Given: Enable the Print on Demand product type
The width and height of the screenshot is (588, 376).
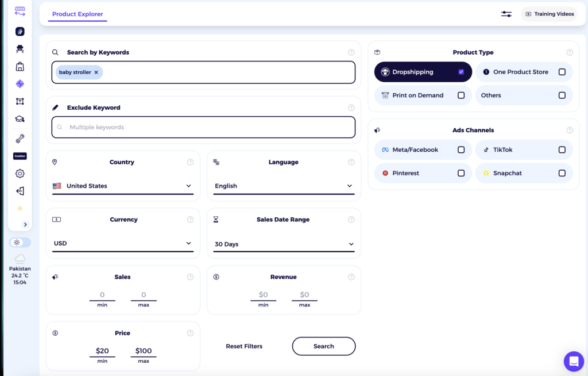Looking at the screenshot, I should (461, 95).
